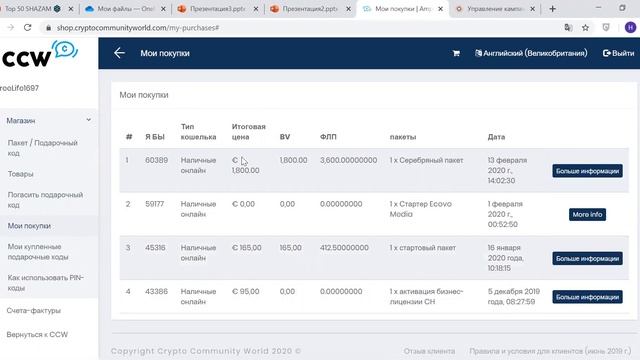The width and height of the screenshot is (640, 360).
Task: Click the site padlock icon
Action: point(49,28)
